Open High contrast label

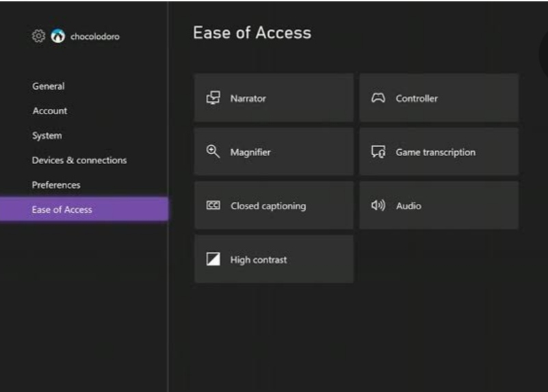coord(259,260)
